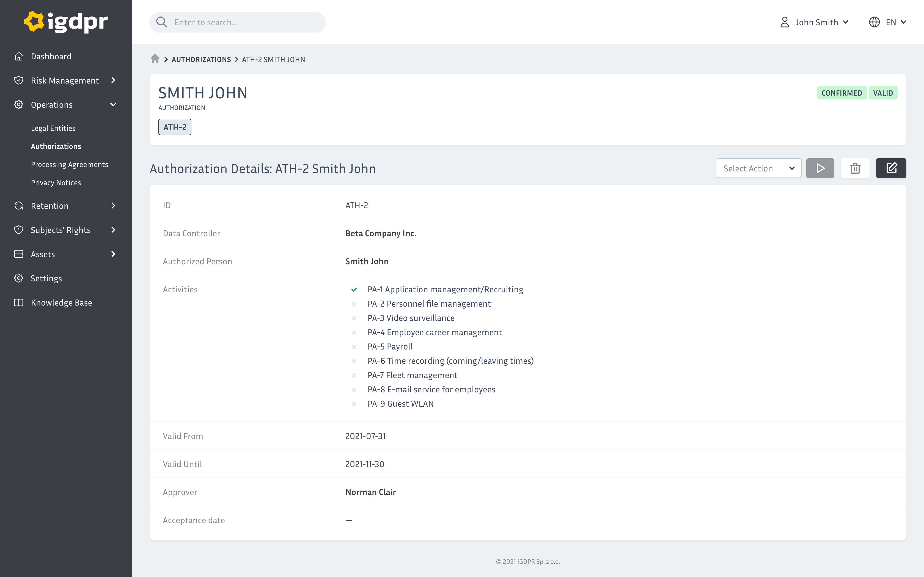Edit the authorization with the pencil icon
924x577 pixels.
point(891,168)
